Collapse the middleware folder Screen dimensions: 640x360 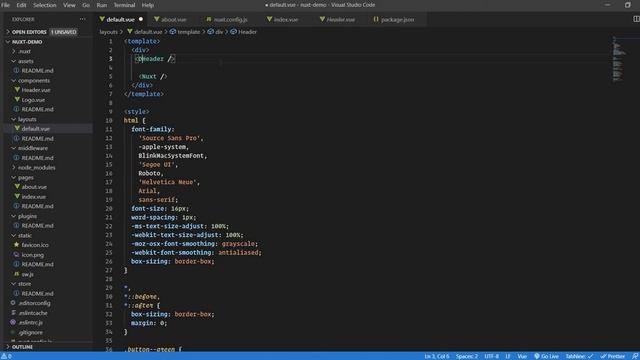33,148
